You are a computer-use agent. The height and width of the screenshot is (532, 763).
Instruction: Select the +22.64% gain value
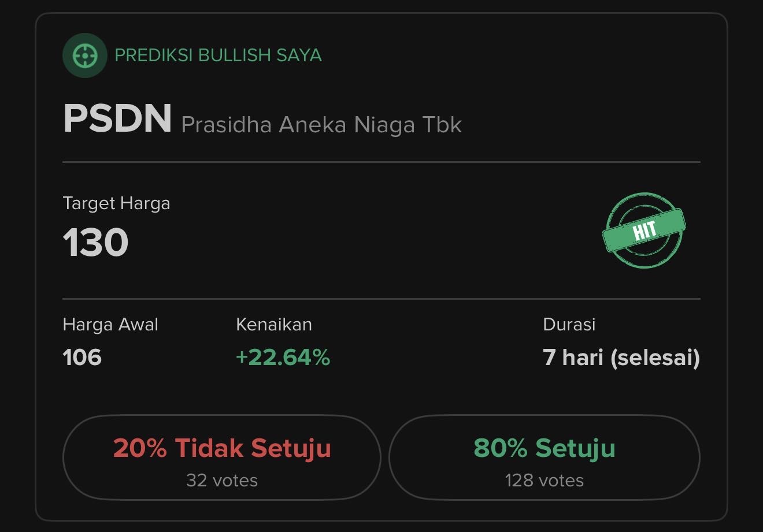(283, 358)
